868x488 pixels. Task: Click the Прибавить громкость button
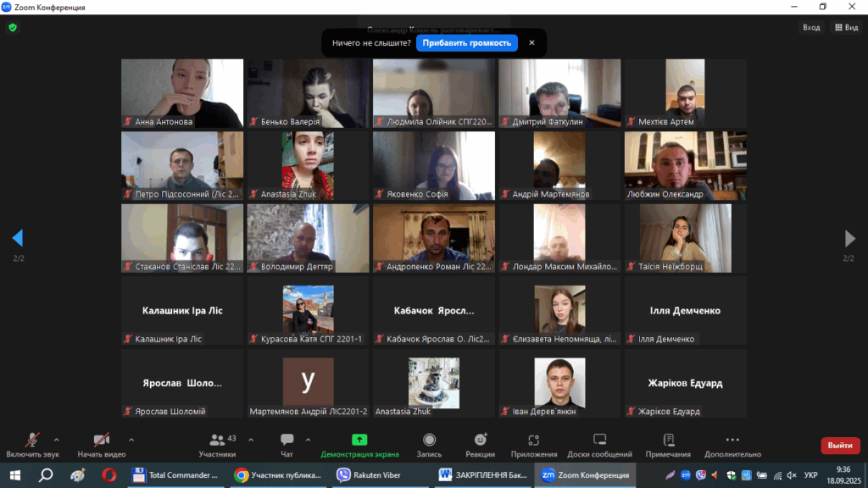(x=466, y=42)
